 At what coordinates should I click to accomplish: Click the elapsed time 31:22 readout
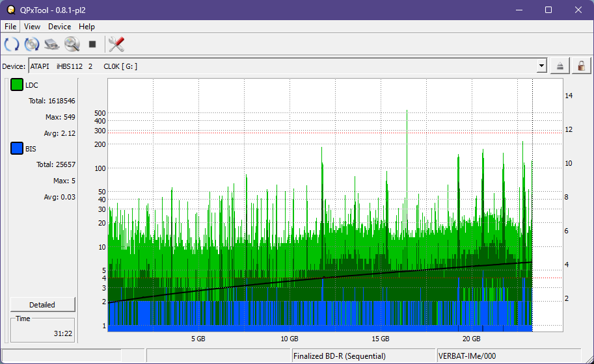(63, 333)
